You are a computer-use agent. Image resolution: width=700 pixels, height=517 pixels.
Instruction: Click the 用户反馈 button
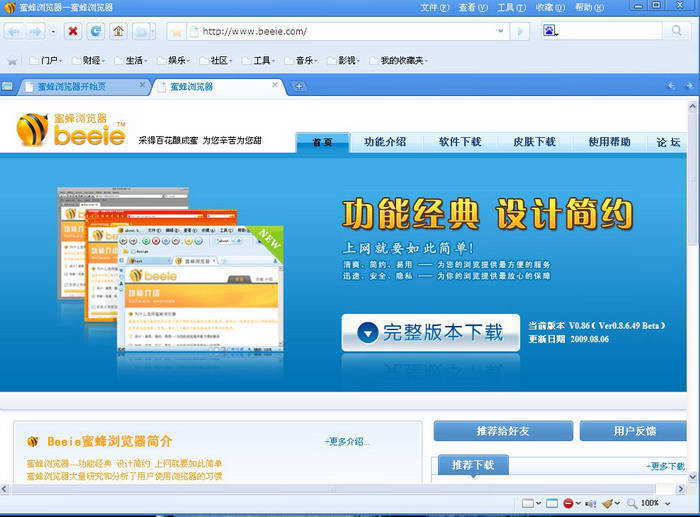click(633, 431)
